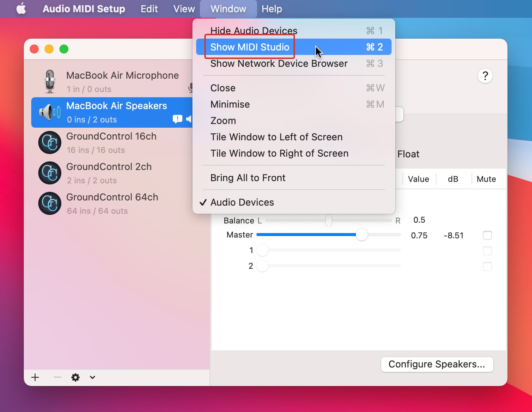Choose Tile Window to Left of Screen
The image size is (532, 412).
coord(294,137)
